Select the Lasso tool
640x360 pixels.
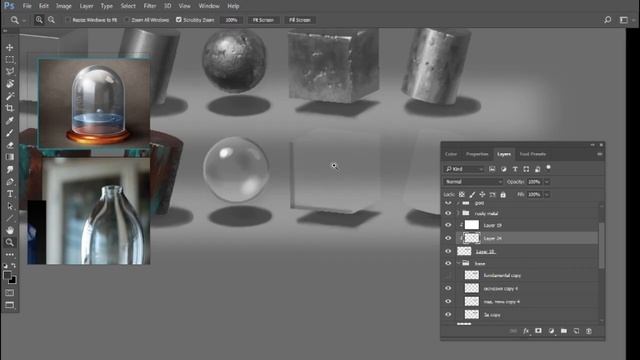coord(10,71)
